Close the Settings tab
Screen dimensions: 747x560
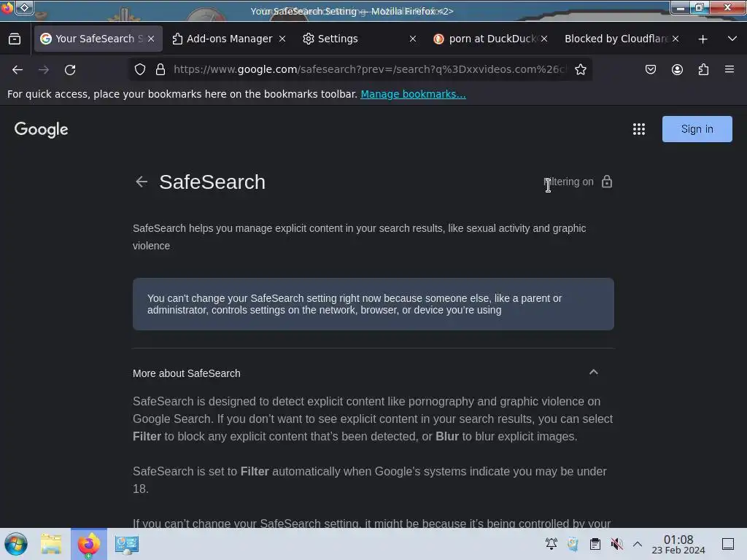[413, 39]
